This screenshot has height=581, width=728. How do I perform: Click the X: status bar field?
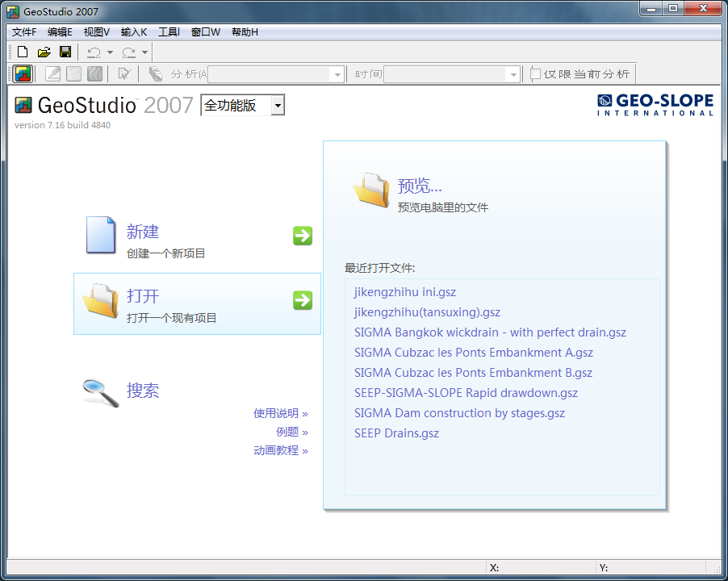542,567
